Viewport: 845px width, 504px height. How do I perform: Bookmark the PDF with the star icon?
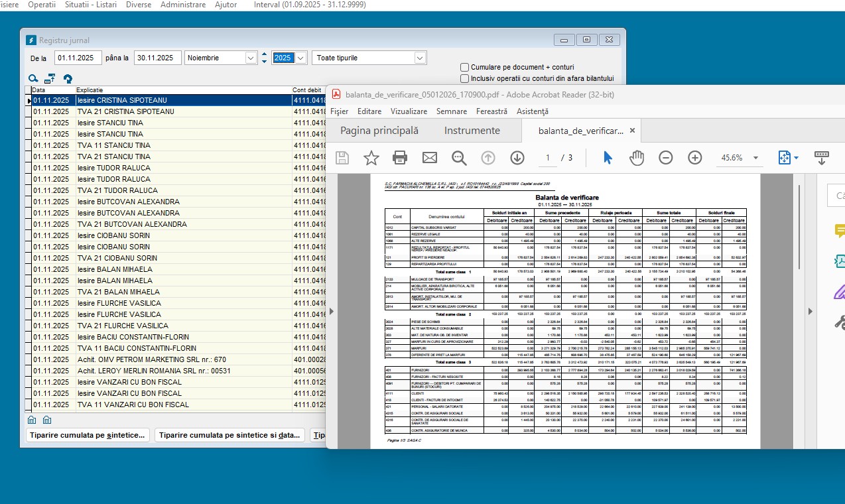[x=371, y=158]
